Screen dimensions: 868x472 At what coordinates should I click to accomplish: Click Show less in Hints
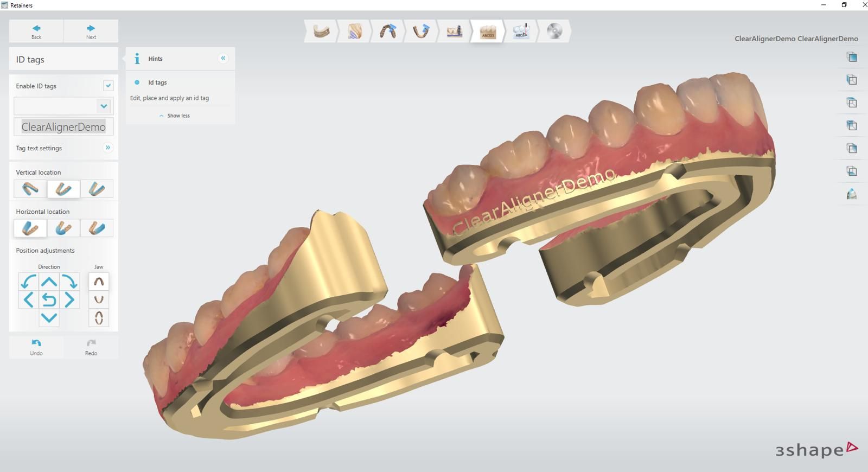175,116
